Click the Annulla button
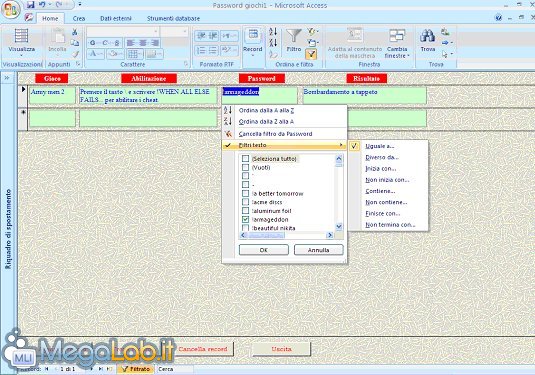Image resolution: width=535 pixels, height=375 pixels. coord(318,250)
